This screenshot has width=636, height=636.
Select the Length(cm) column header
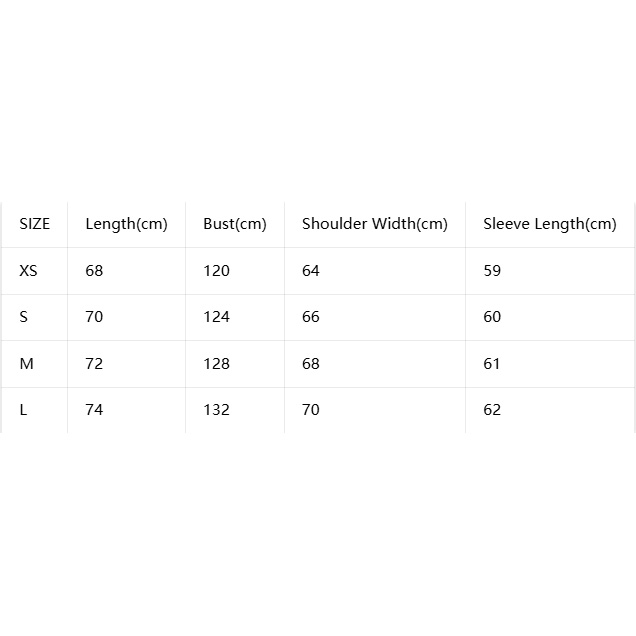tap(126, 224)
